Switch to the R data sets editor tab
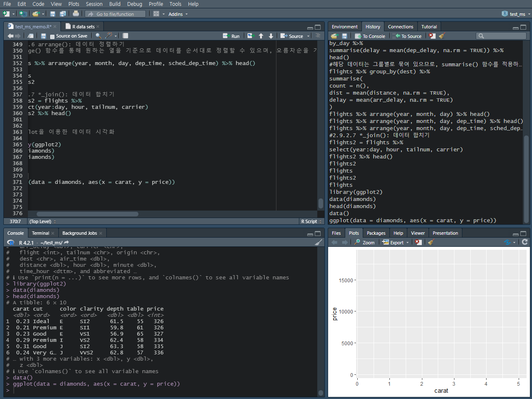This screenshot has height=399, width=532. click(84, 25)
